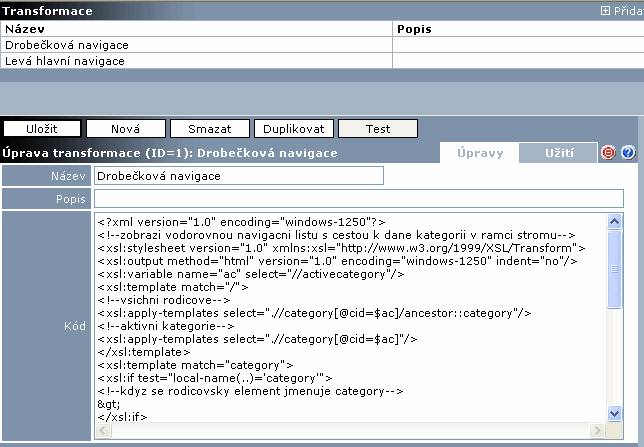Select the Levá hlavní navigace row
Screen dimensions: 644x447
point(65,61)
